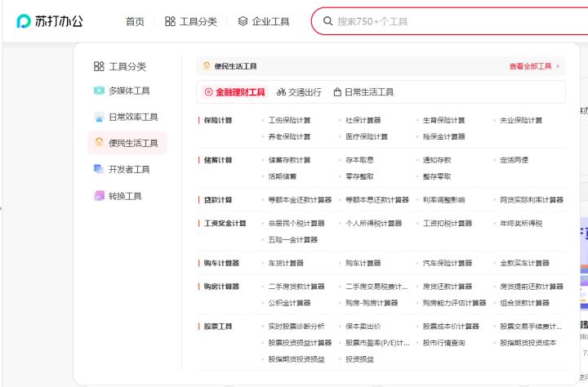Image resolution: width=588 pixels, height=387 pixels.
Task: Click the 金融理财工具 coin icon
Action: point(208,92)
